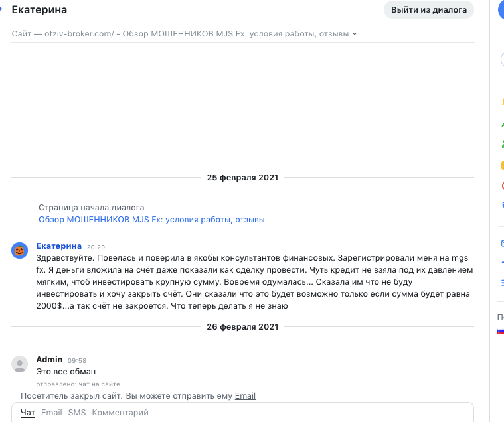Switch to the SMS tab

point(77,412)
